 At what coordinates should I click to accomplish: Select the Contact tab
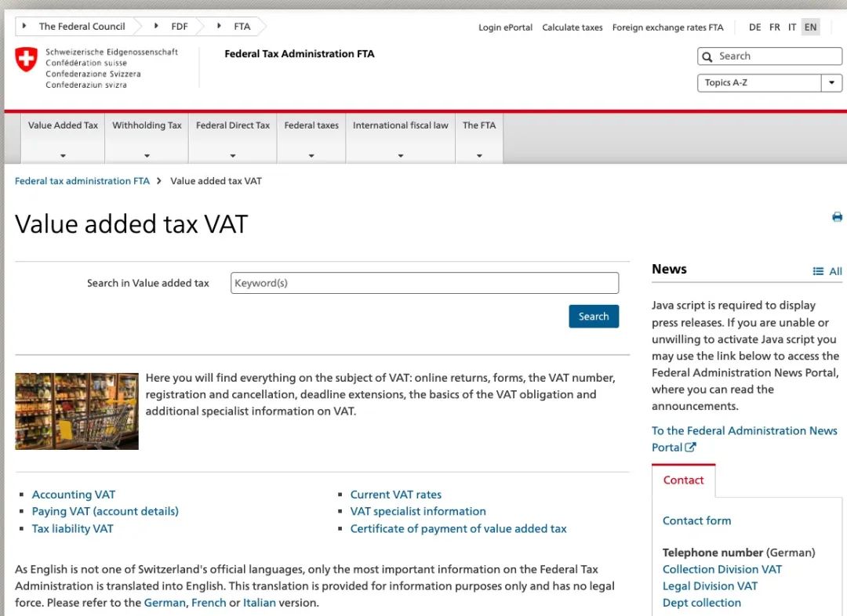(x=683, y=480)
